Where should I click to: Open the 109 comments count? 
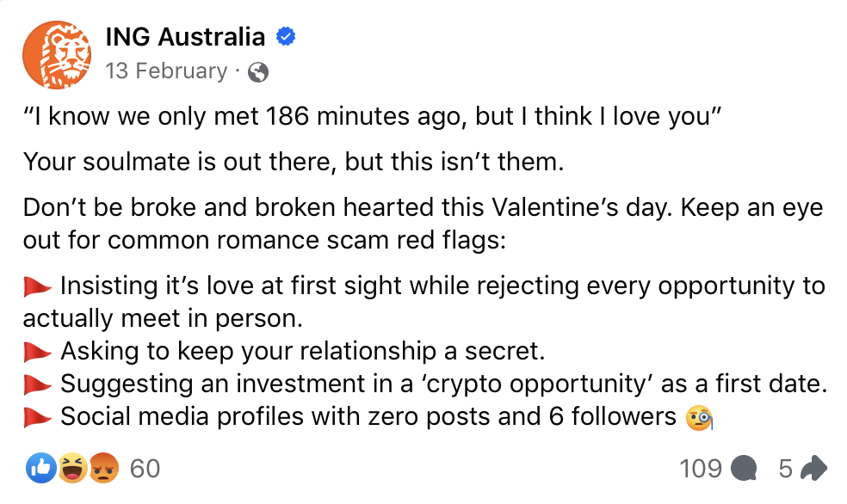(701, 468)
